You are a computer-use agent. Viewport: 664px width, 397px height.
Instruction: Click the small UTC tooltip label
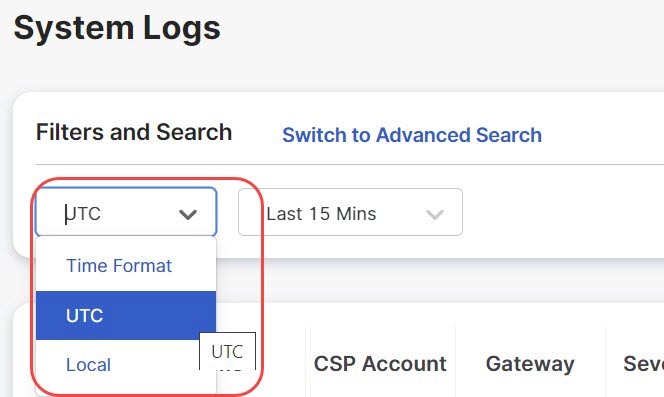[x=227, y=351]
